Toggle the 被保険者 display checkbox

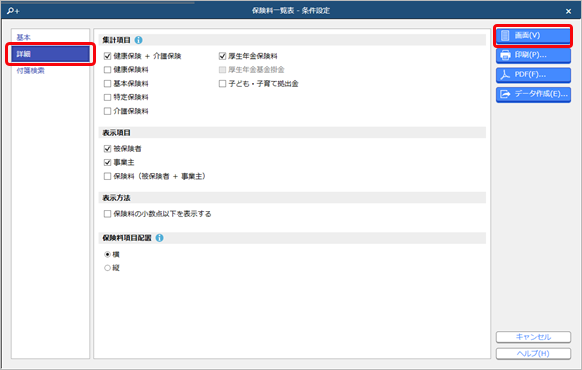[107, 149]
